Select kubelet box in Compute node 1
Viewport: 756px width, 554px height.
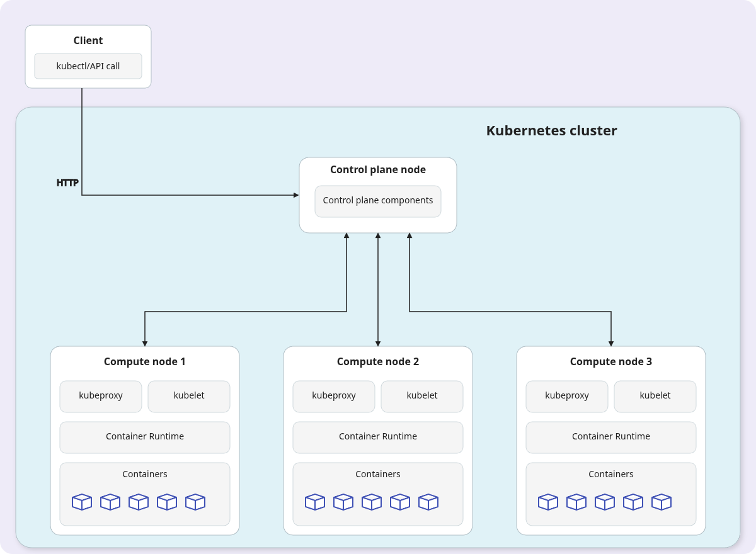click(x=189, y=397)
